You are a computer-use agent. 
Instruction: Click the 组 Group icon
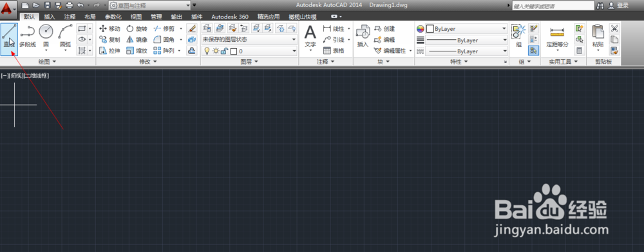pyautogui.click(x=518, y=36)
